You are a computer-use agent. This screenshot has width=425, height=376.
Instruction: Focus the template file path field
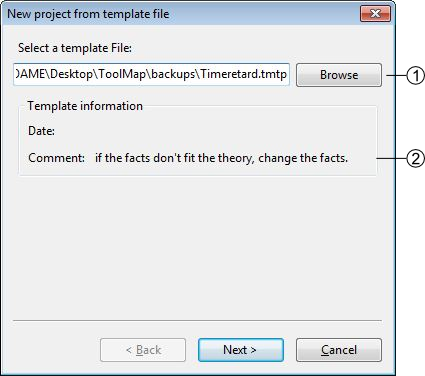coord(151,74)
